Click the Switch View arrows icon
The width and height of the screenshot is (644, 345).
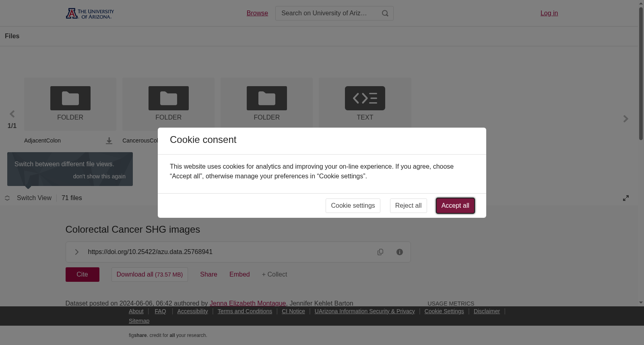[x=7, y=198]
